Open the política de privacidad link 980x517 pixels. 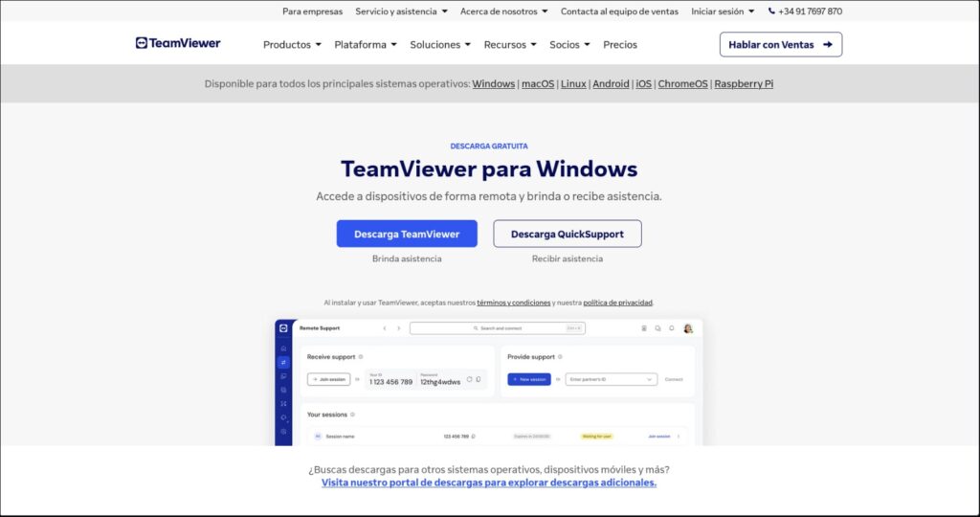[x=618, y=303]
